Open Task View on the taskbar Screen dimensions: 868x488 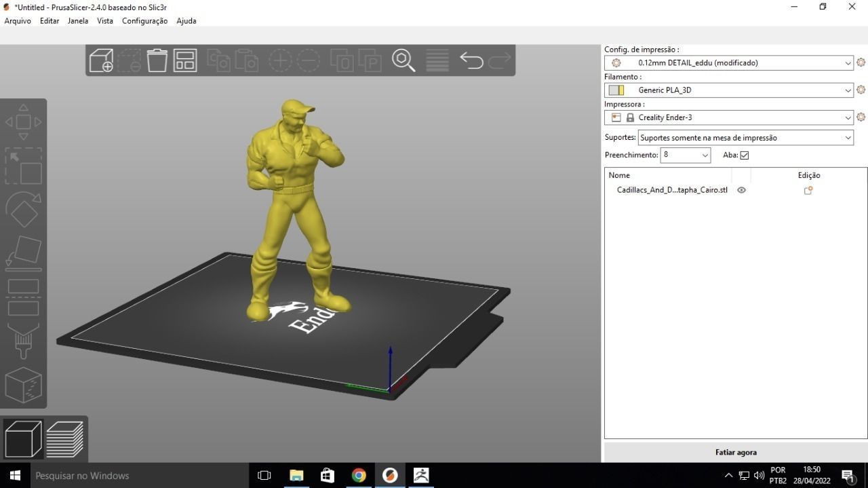click(x=264, y=475)
